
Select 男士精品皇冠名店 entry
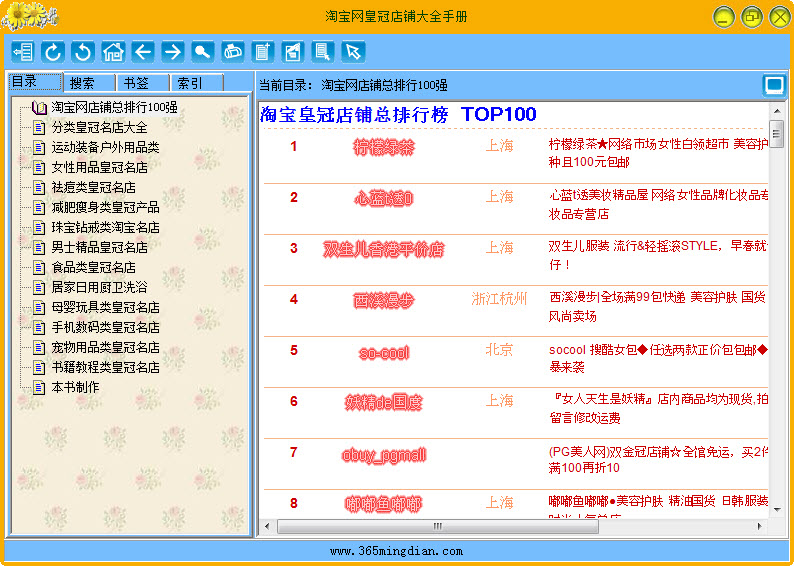click(100, 247)
